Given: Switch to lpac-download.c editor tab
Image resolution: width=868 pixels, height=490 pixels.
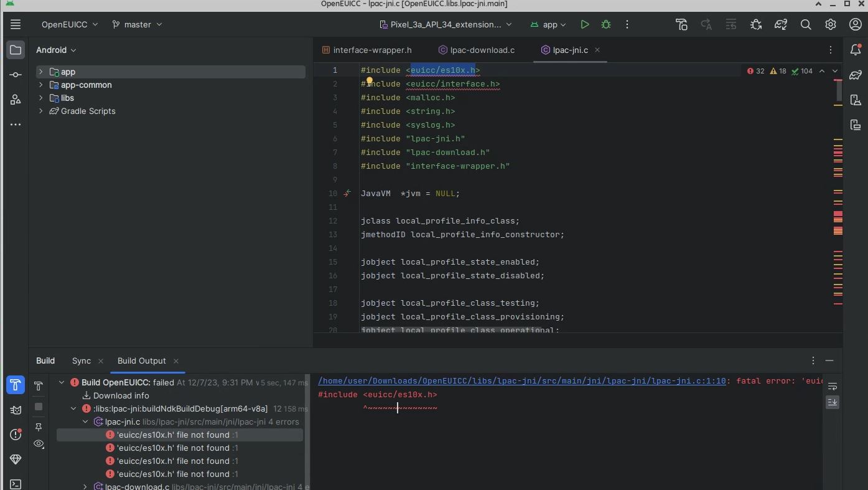Looking at the screenshot, I should pos(482,50).
